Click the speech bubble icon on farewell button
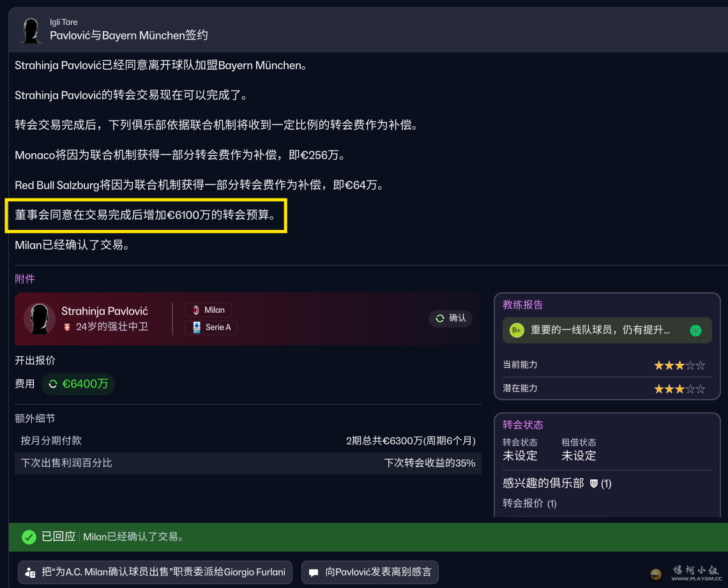The height and width of the screenshot is (588, 728). click(x=314, y=573)
